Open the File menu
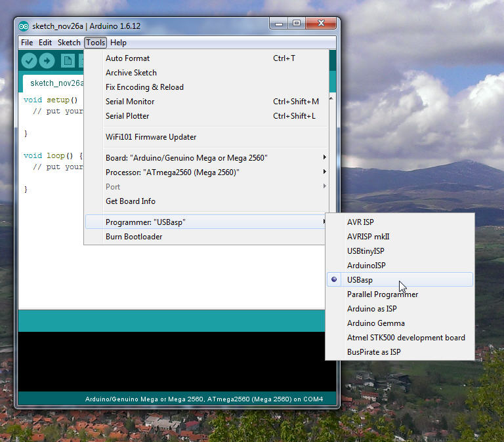This screenshot has width=504, height=442. (x=27, y=43)
